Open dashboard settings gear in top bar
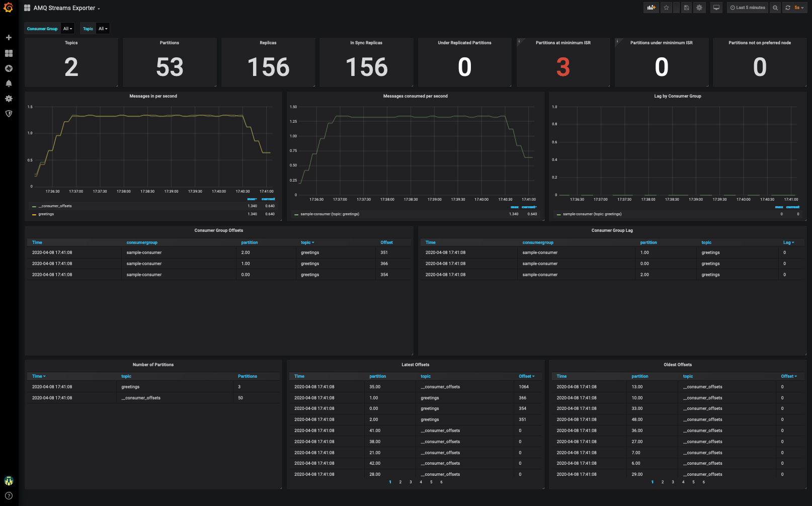The image size is (812, 506). (x=699, y=8)
